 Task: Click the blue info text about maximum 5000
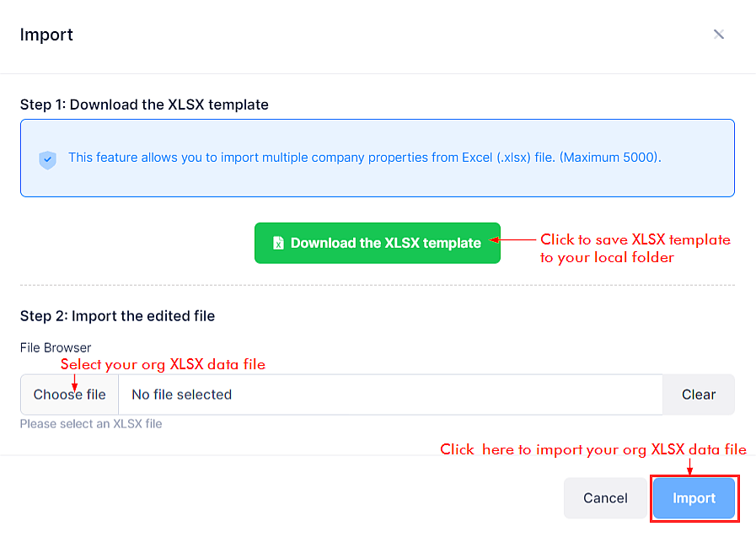tap(364, 158)
